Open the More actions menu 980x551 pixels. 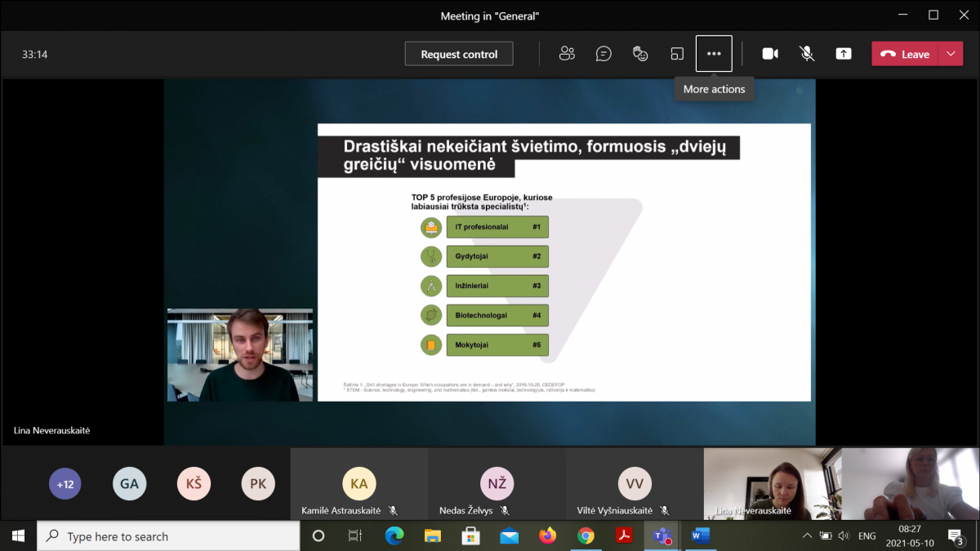[x=714, y=54]
